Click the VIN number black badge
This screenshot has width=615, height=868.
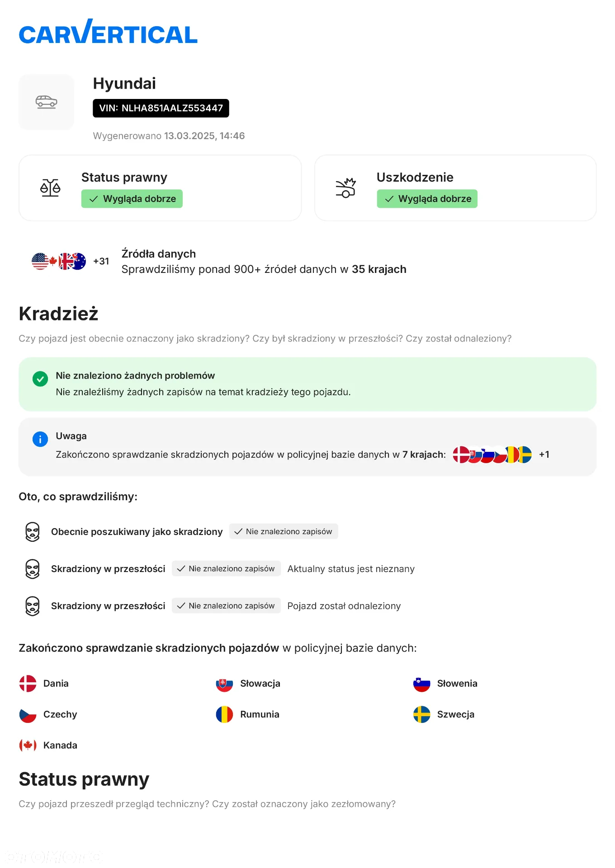pyautogui.click(x=161, y=108)
